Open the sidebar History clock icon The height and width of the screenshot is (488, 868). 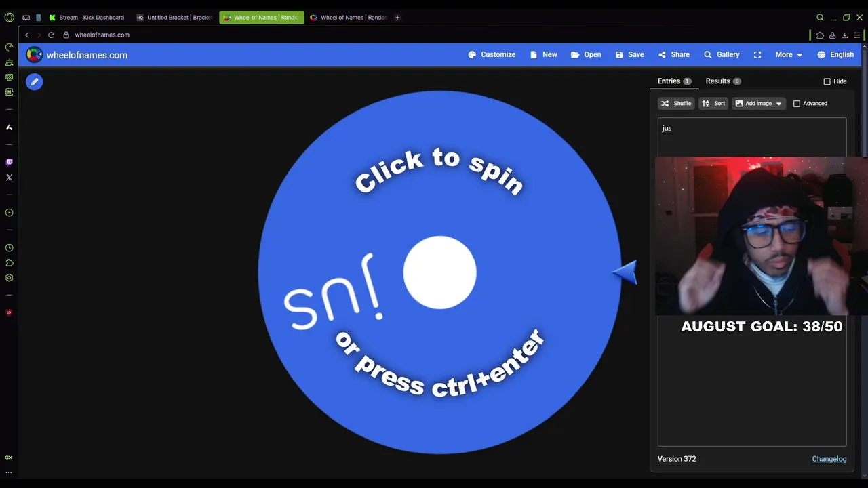[9, 248]
